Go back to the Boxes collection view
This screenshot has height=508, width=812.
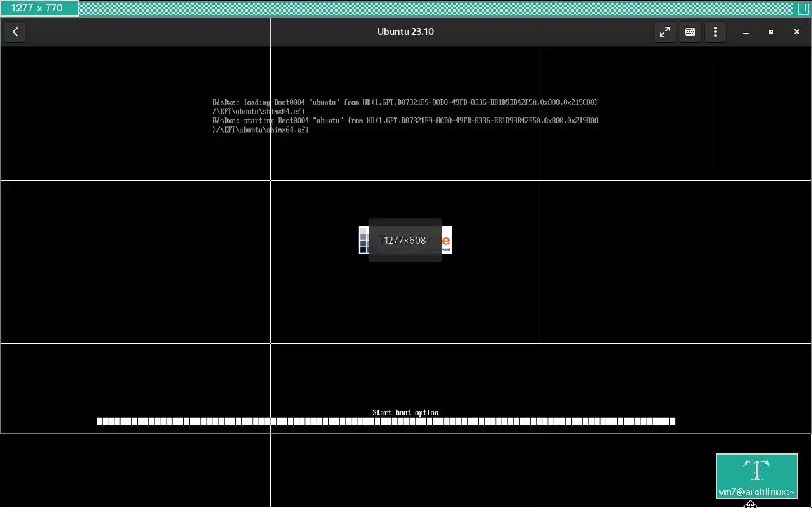pos(15,32)
